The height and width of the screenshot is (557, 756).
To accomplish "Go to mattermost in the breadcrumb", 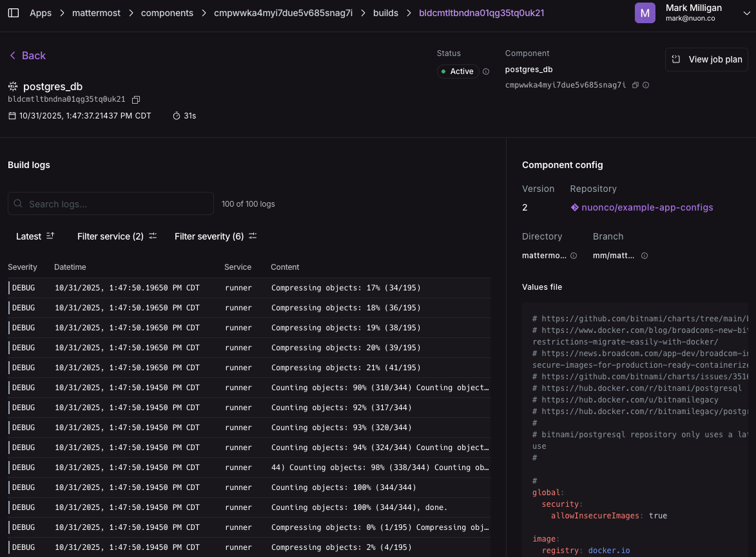I will click(96, 13).
